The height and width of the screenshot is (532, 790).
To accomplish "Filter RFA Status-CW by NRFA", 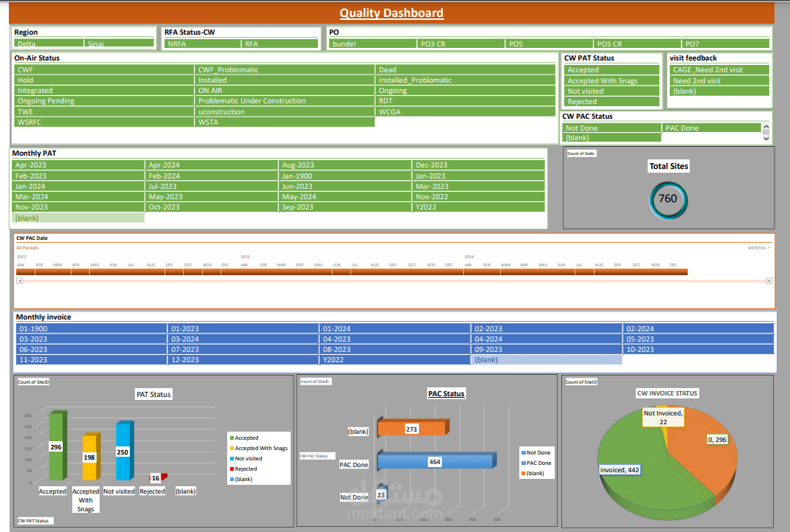I will [x=203, y=44].
